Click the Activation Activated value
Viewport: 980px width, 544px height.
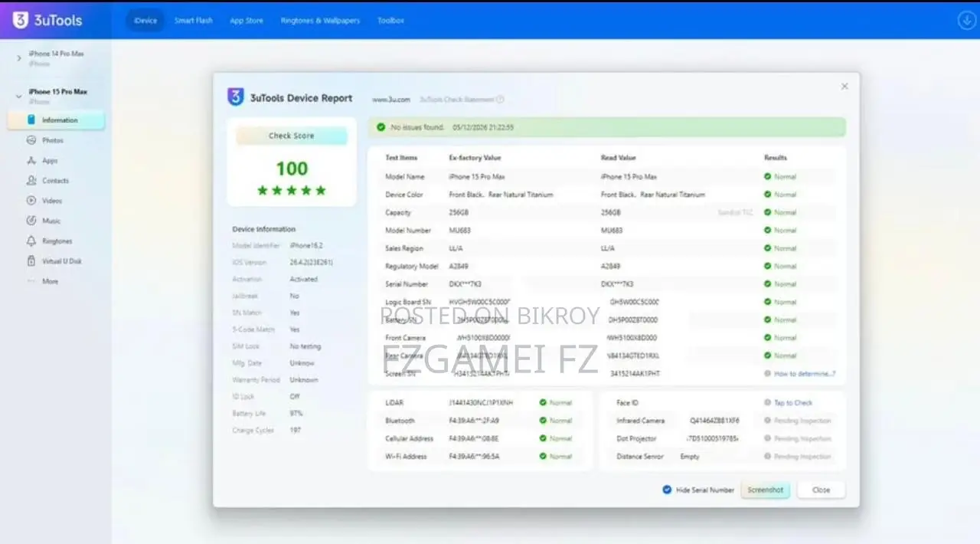pyautogui.click(x=303, y=279)
